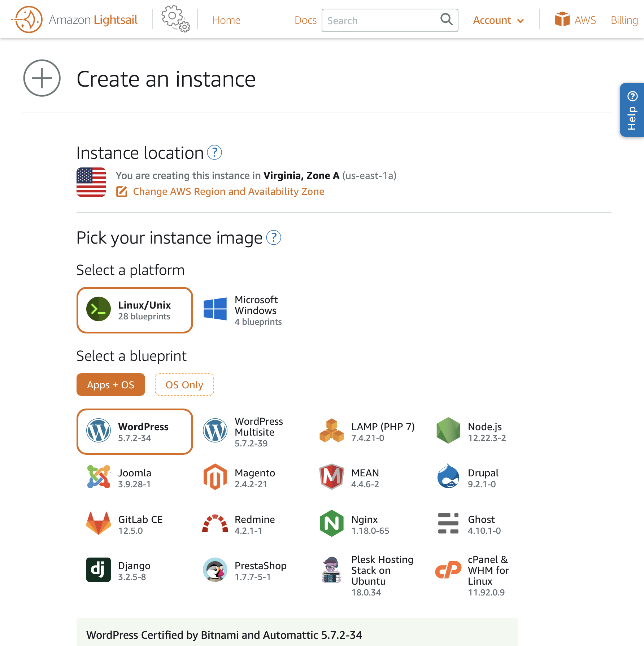Go to the Home menu item

tap(226, 20)
